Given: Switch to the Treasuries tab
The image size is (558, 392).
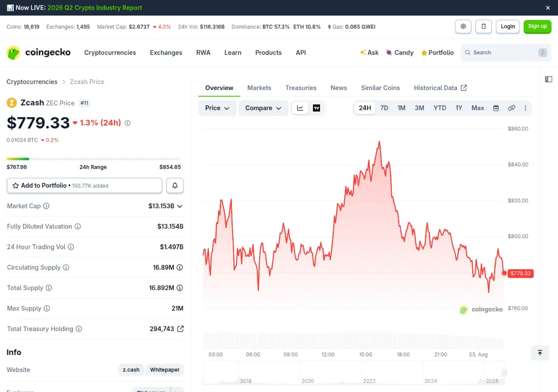Looking at the screenshot, I should pos(301,88).
